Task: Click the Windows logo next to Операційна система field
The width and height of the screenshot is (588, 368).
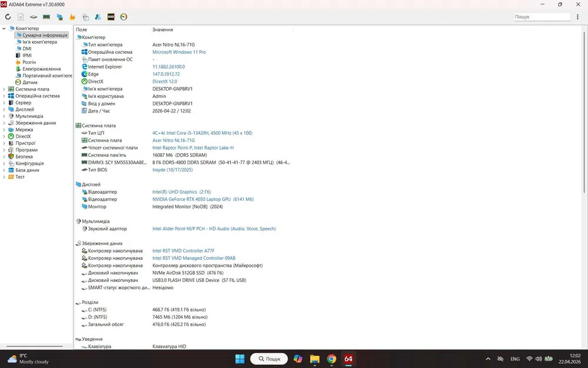Action: click(84, 52)
